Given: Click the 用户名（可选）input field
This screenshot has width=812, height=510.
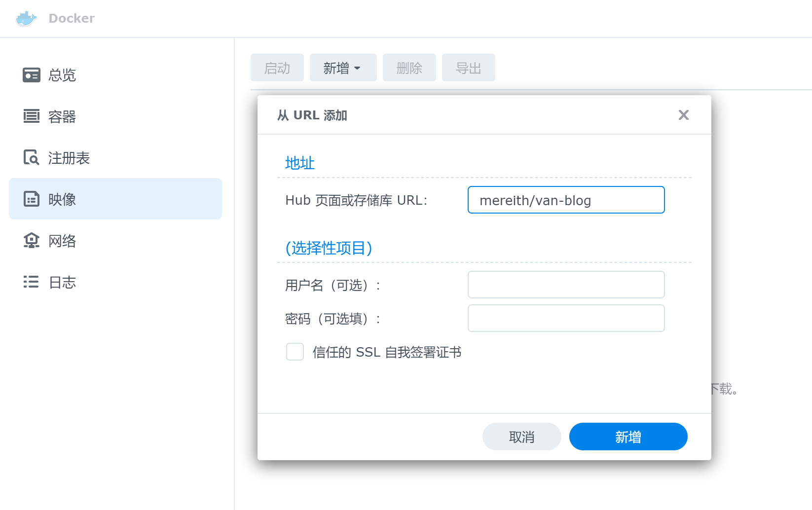Looking at the screenshot, I should point(566,285).
